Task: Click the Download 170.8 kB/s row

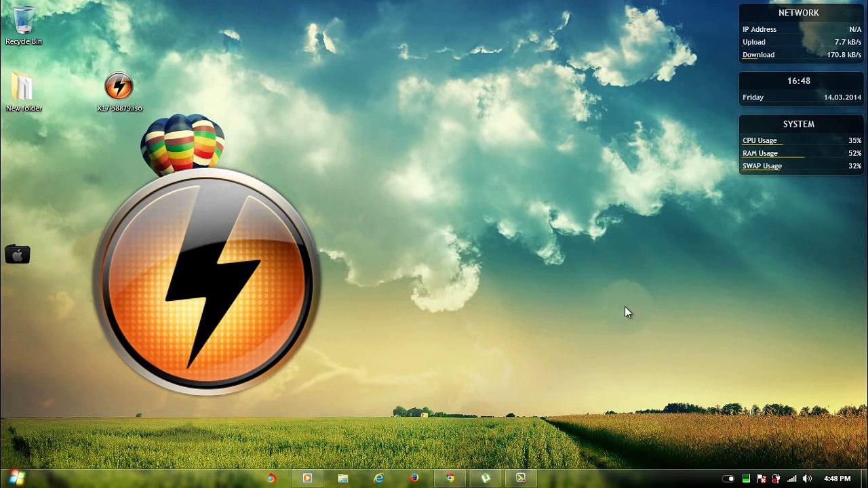Action: 802,55
